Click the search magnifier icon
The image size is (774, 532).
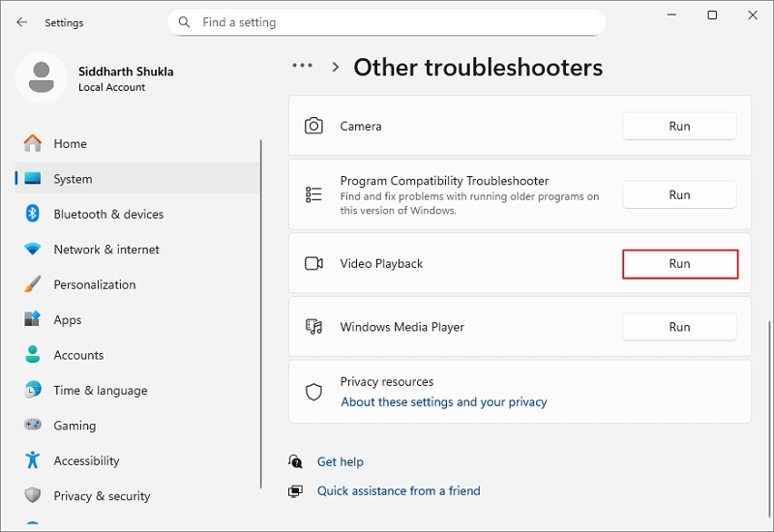[x=184, y=22]
